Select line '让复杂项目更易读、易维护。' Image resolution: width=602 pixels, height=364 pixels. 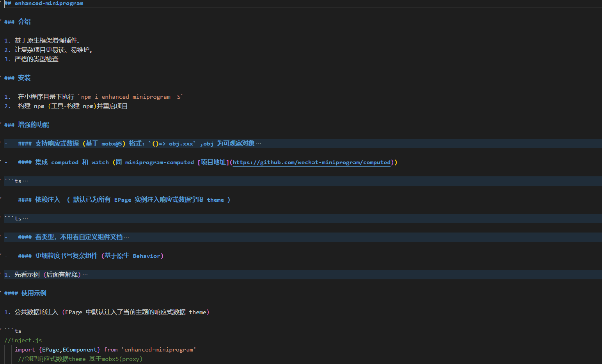click(54, 50)
